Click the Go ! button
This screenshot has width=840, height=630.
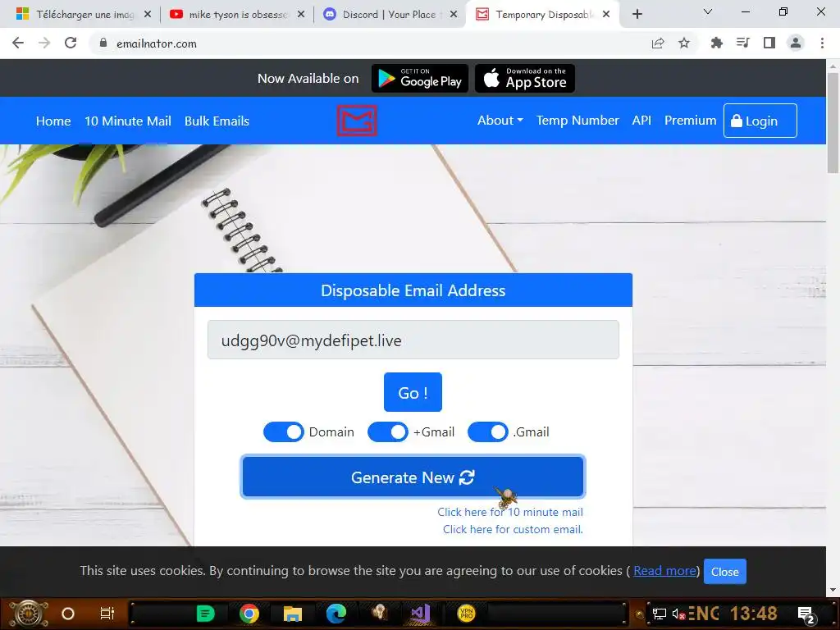[413, 392]
